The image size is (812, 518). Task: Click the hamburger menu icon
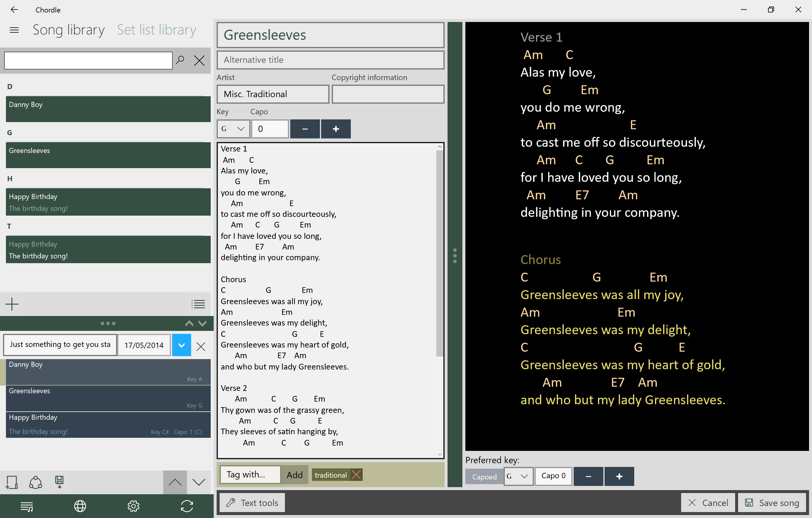click(x=14, y=30)
